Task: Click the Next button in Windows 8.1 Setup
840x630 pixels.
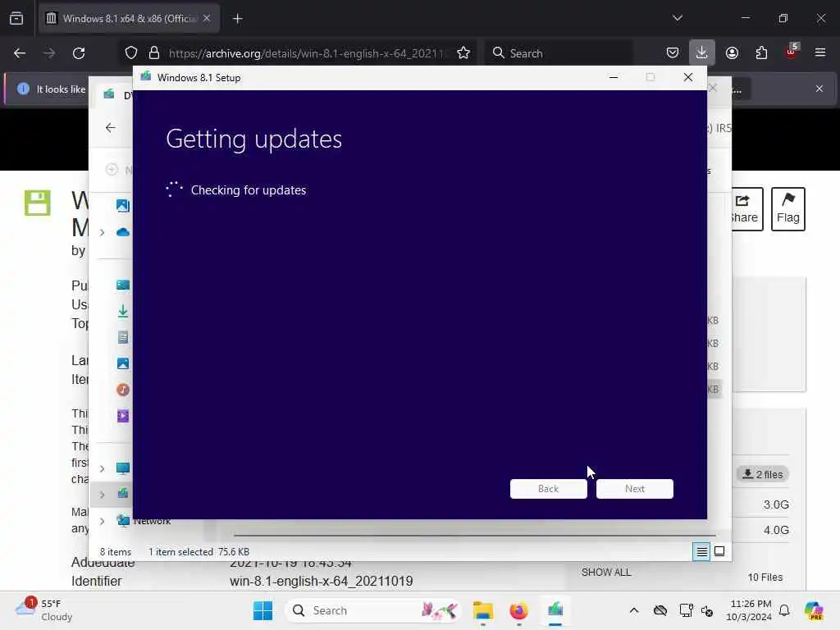Action: tap(634, 489)
